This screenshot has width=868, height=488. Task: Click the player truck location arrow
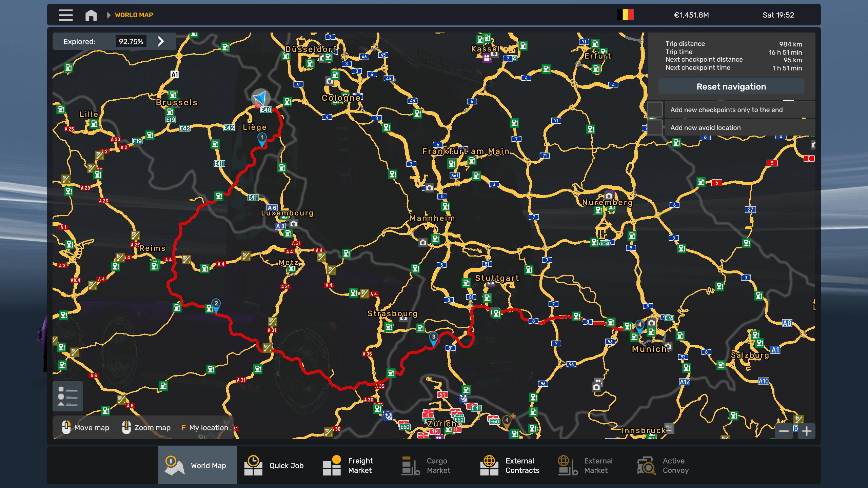260,98
